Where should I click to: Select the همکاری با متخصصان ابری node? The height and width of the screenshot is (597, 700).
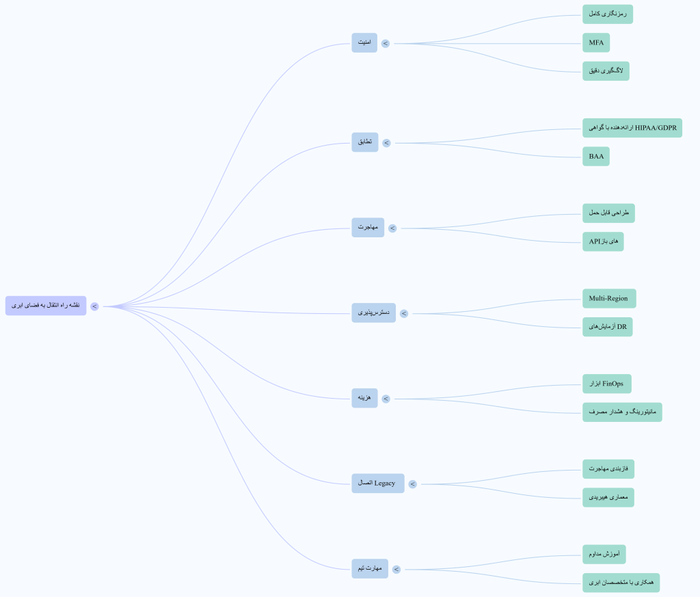pos(621,583)
